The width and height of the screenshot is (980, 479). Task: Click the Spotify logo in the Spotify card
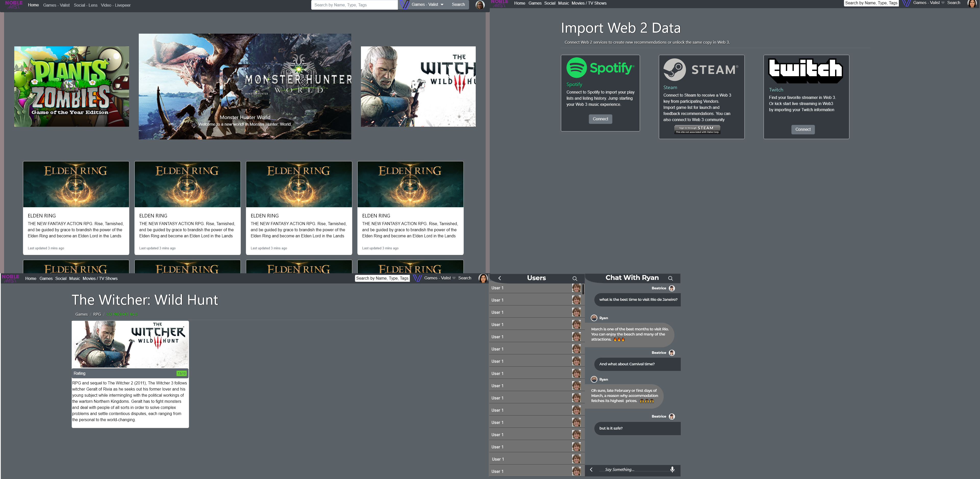pos(600,68)
